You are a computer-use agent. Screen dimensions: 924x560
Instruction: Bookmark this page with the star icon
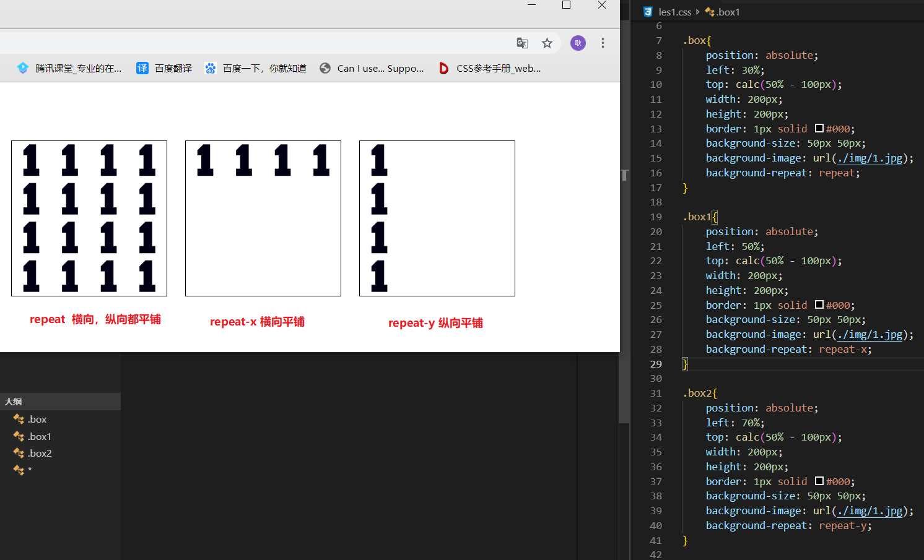(547, 43)
